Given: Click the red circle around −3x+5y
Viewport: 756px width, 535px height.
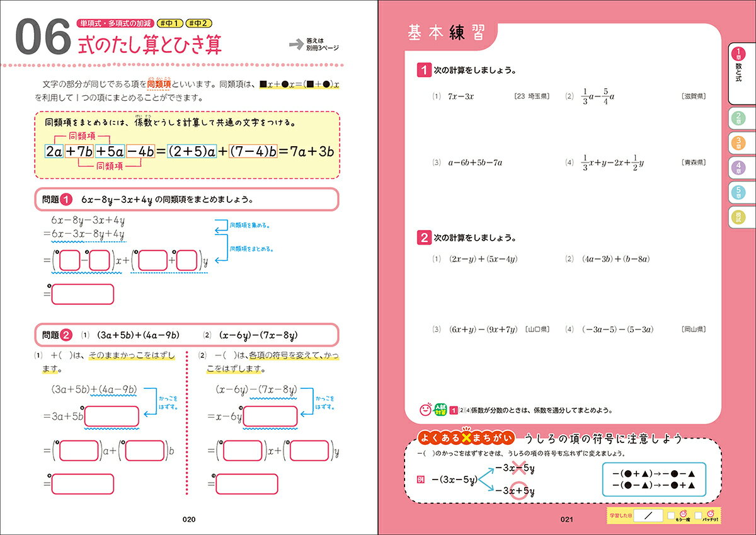Looking at the screenshot, I should coord(520,492).
